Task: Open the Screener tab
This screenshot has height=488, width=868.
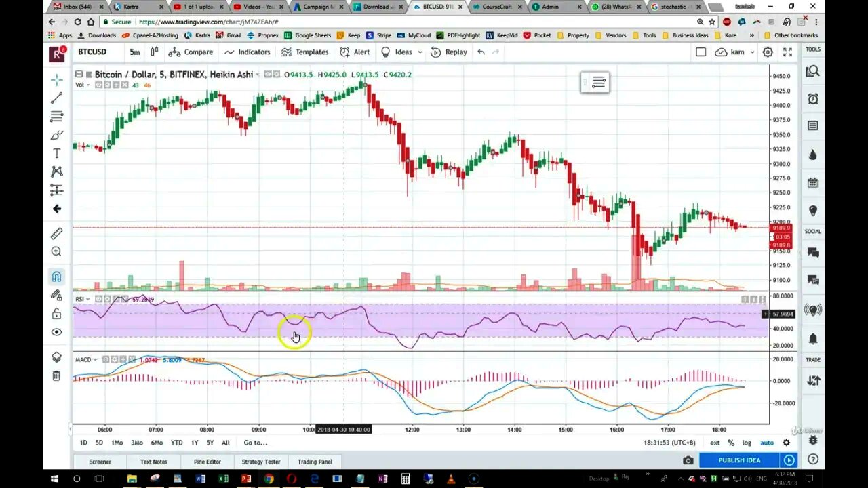Action: click(x=100, y=462)
